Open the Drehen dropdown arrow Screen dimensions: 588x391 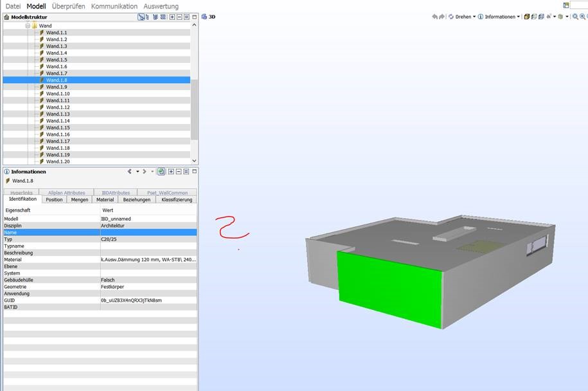click(474, 17)
